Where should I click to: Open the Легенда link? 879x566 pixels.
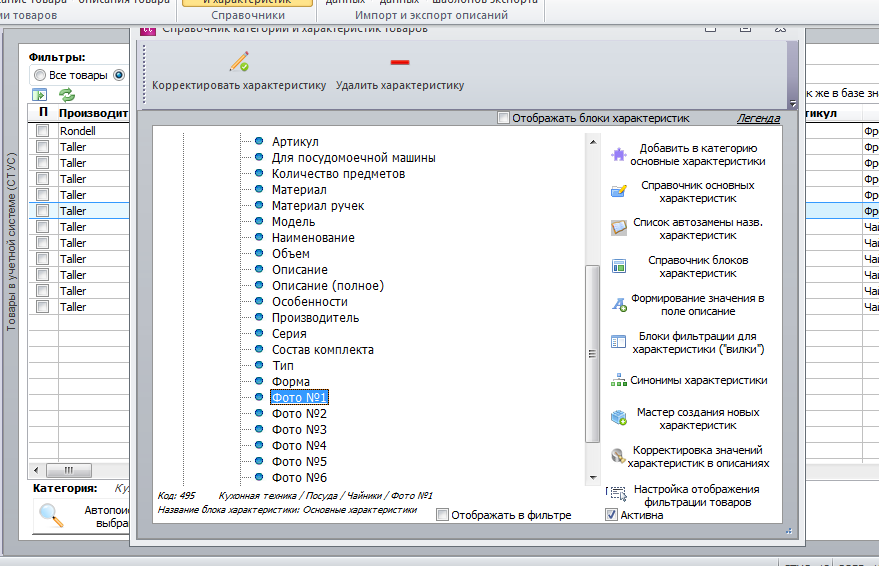758,118
